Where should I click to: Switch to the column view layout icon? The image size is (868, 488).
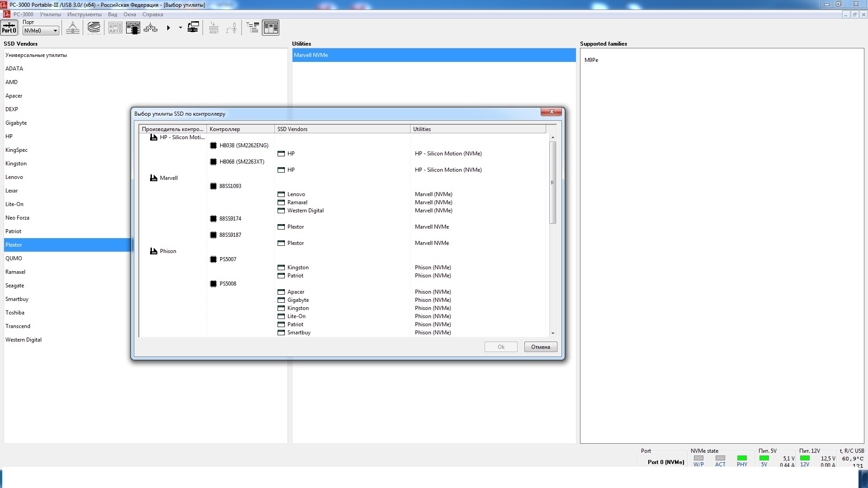pyautogui.click(x=270, y=28)
